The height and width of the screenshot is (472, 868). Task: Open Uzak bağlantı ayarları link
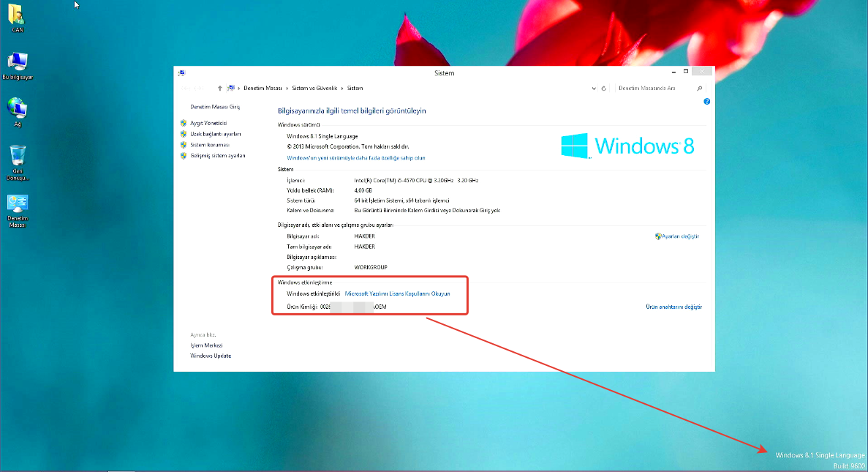tap(215, 134)
